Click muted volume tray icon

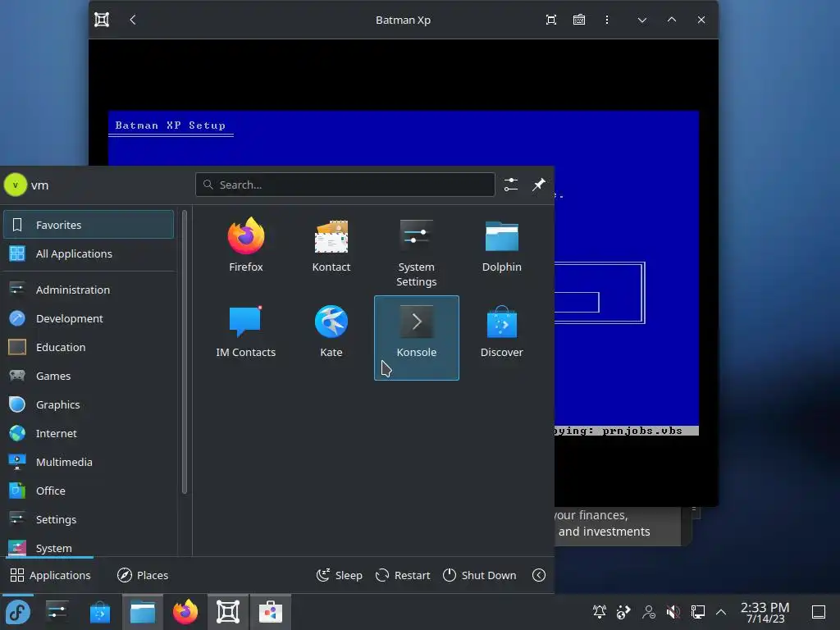pyautogui.click(x=673, y=612)
